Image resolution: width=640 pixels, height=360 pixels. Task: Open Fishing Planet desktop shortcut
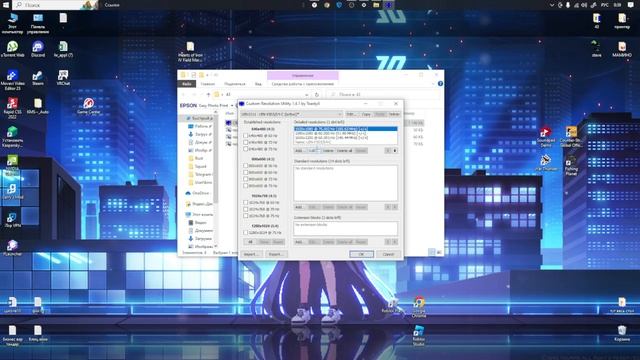[x=571, y=165]
